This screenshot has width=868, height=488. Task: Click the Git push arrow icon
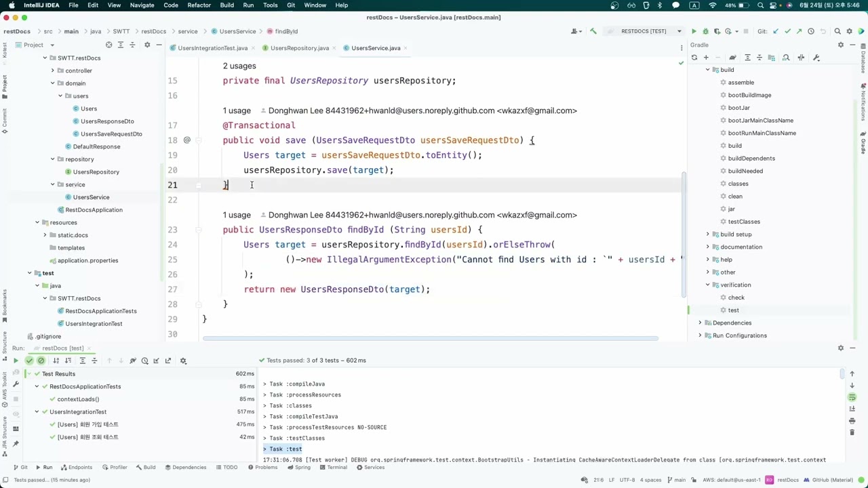pos(799,31)
